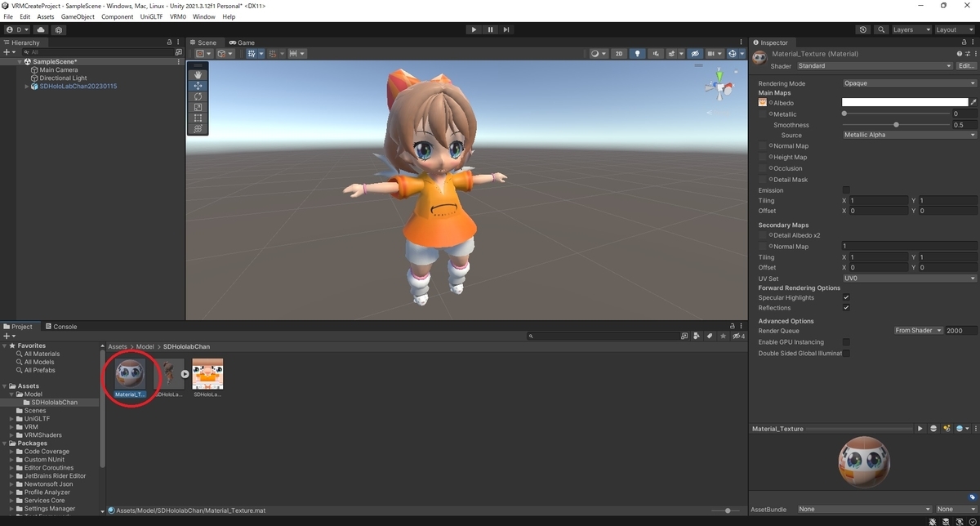Open the Render Queue From Shader dropdown

[x=918, y=331]
